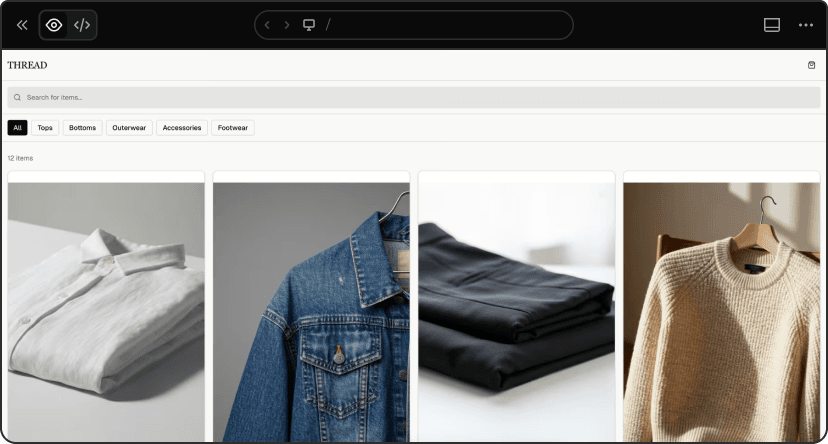
Task: Click the THREAD store logo
Action: (27, 65)
